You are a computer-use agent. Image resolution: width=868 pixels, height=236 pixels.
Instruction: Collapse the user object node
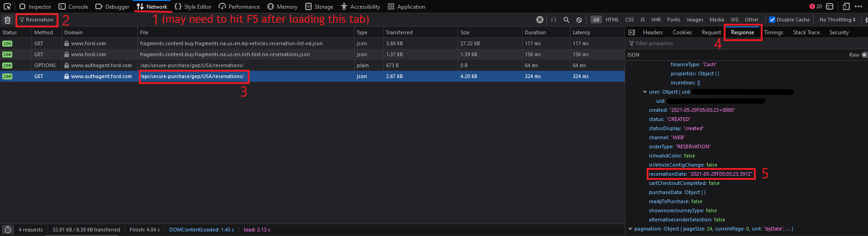pyautogui.click(x=645, y=92)
